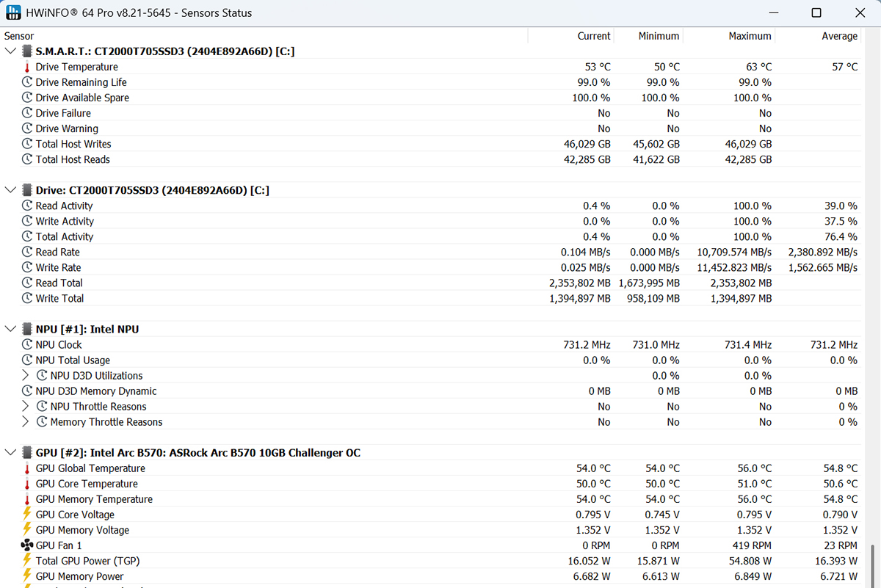Click the lightning icon beside Total GPU Power (TGP)
This screenshot has width=881, height=588.
click(x=27, y=561)
